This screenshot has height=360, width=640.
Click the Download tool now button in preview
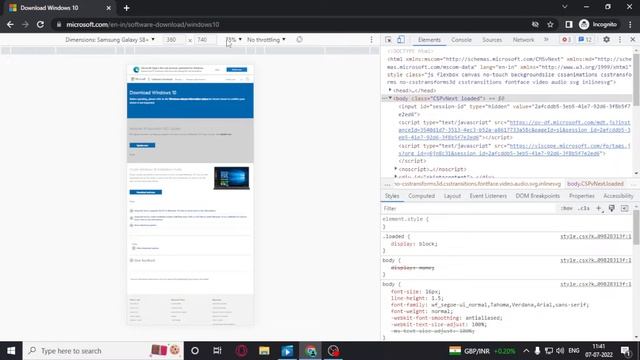(x=145, y=192)
